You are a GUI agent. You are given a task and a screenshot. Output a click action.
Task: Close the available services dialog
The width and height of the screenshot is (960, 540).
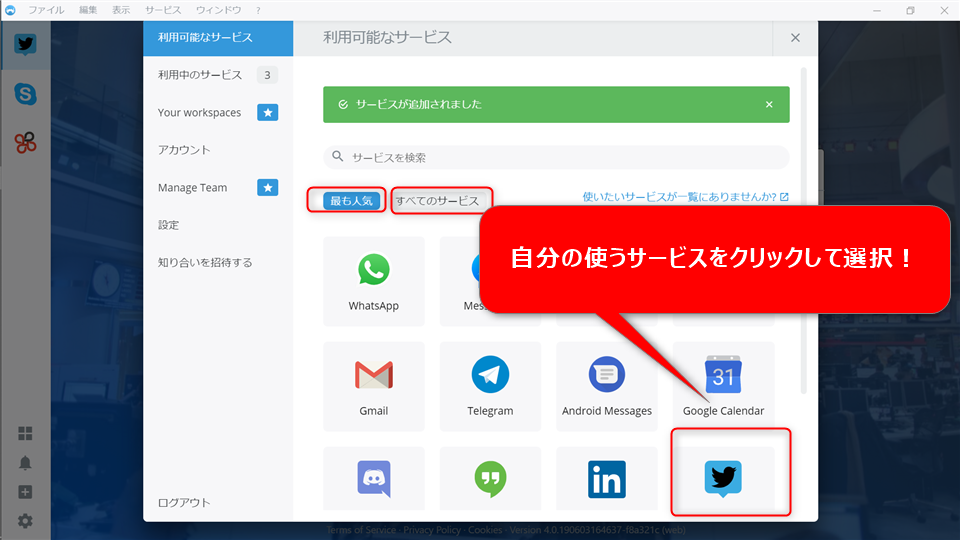pyautogui.click(x=795, y=38)
